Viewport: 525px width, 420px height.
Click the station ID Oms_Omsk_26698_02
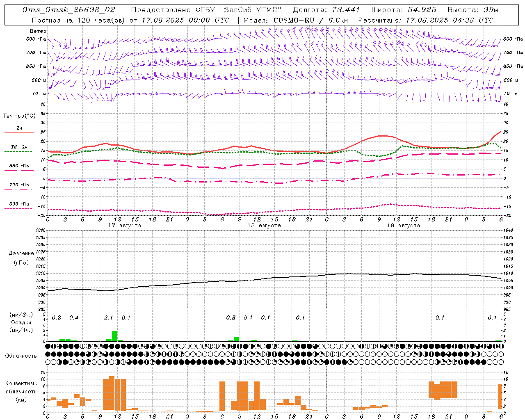tap(69, 10)
